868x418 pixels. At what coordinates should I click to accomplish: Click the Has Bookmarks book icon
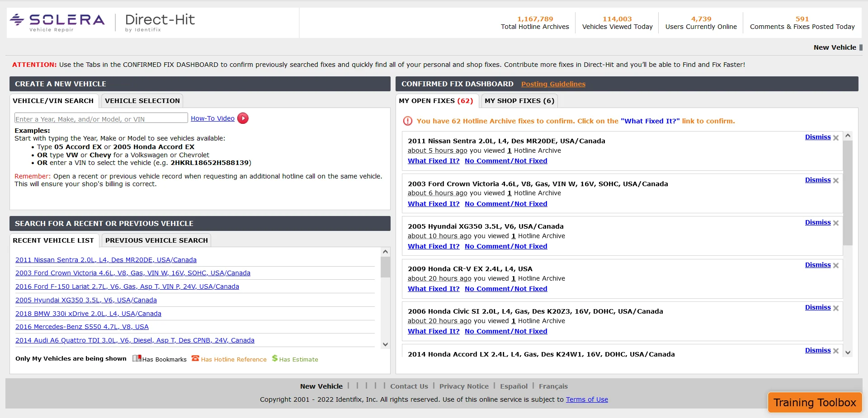point(137,358)
